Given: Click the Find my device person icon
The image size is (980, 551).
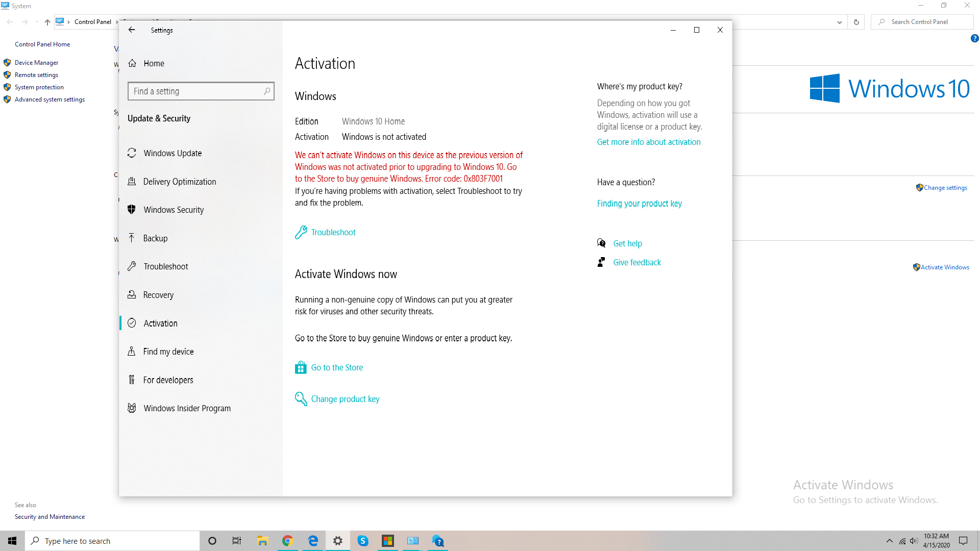Looking at the screenshot, I should click(x=132, y=351).
